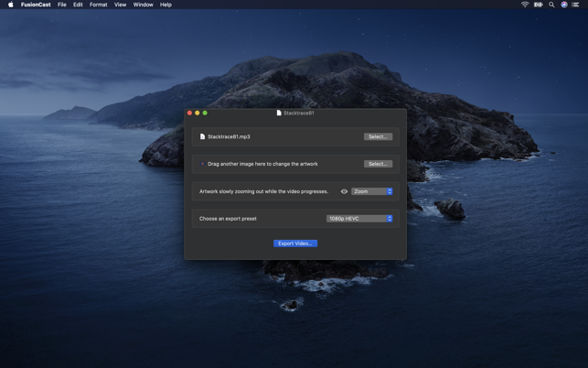Toggle the eye preview for artwork animation
The image size is (588, 368).
[344, 191]
